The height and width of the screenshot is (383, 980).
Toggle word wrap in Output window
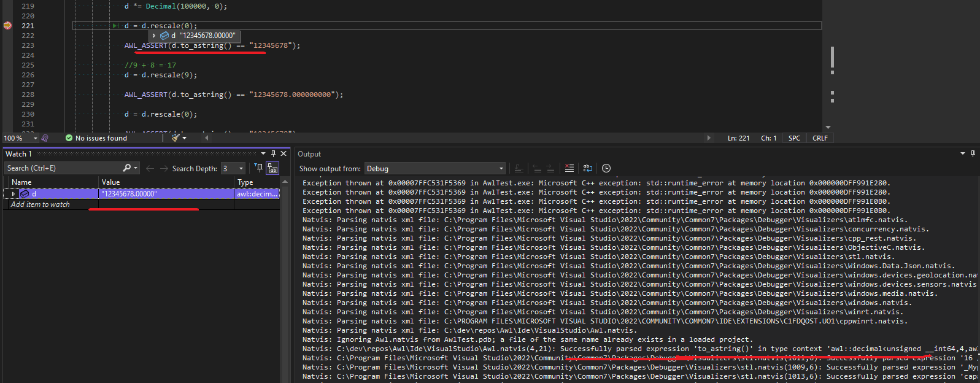[587, 168]
